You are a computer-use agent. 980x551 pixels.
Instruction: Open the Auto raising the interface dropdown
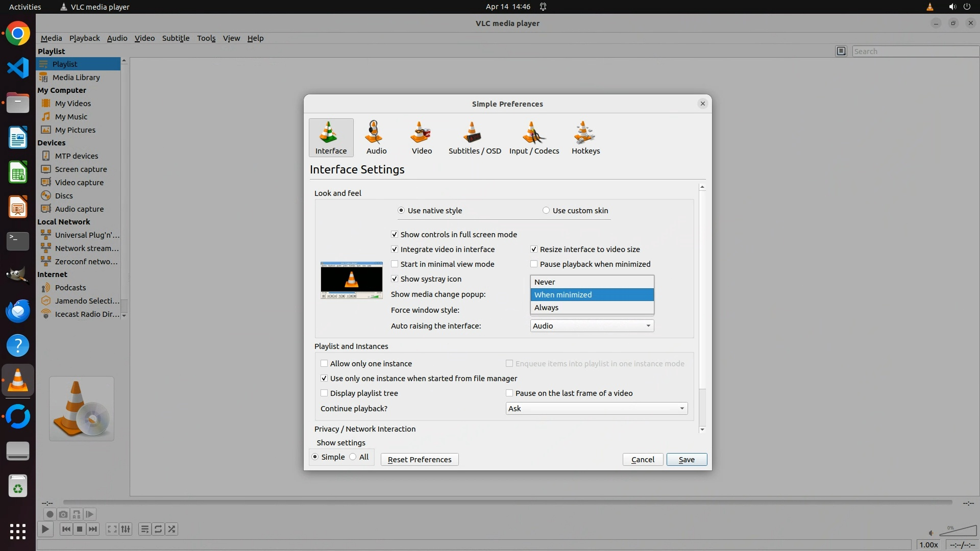(x=592, y=326)
